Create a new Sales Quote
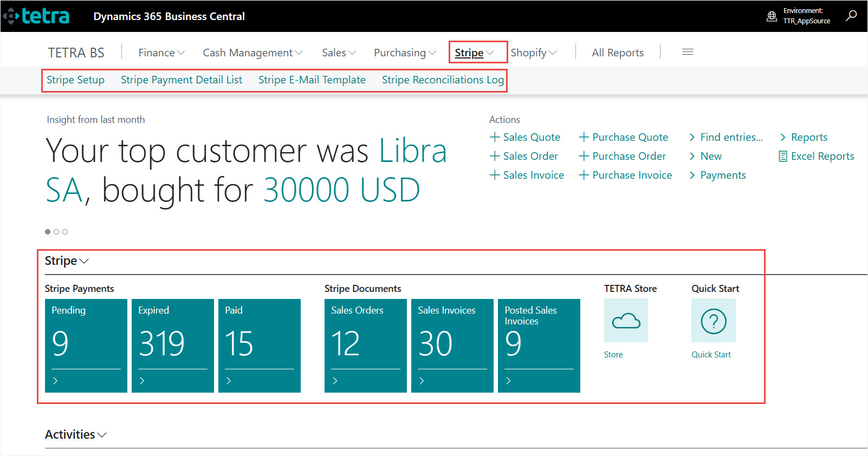 coord(525,137)
